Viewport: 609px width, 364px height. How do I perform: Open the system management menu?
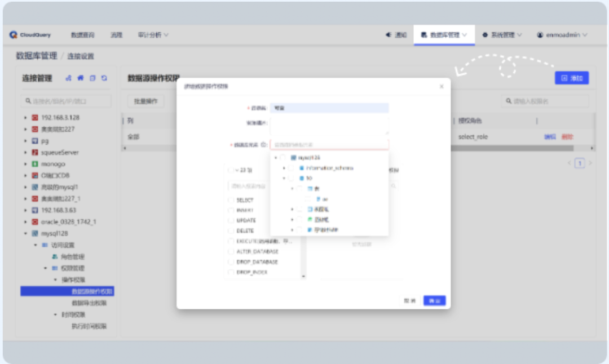tap(502, 35)
